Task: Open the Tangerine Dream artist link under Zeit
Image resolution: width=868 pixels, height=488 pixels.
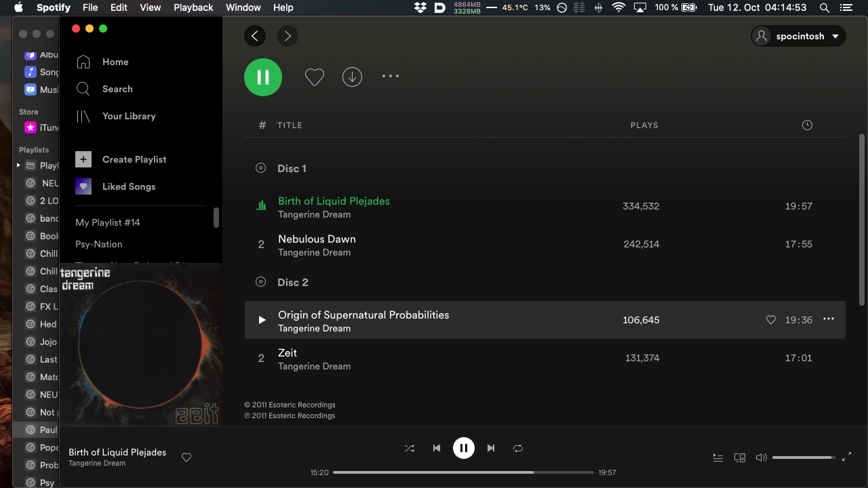Action: (314, 366)
